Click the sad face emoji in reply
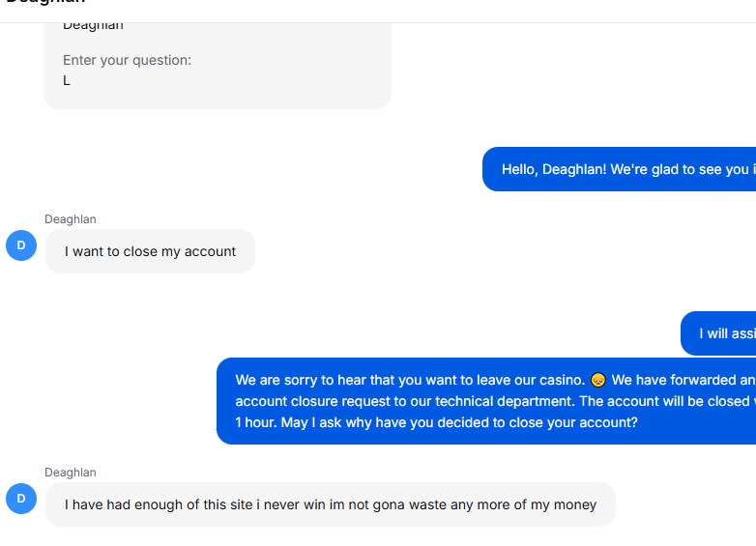 click(597, 380)
